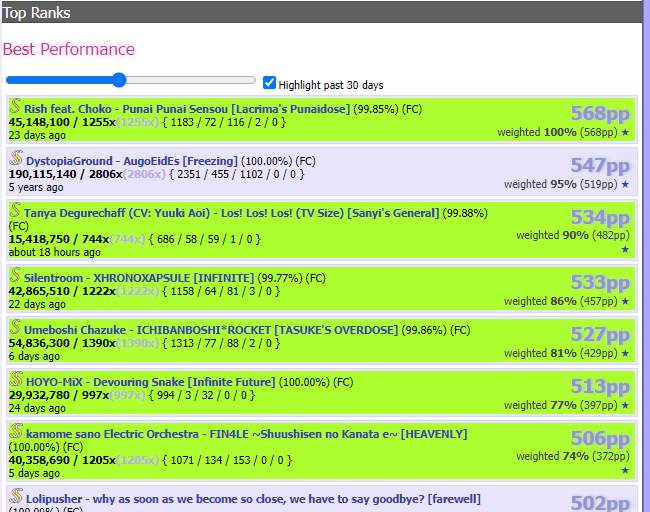650x512 pixels.
Task: Click the S rank icon for Los! Los! Los!
Action: [x=15, y=210]
